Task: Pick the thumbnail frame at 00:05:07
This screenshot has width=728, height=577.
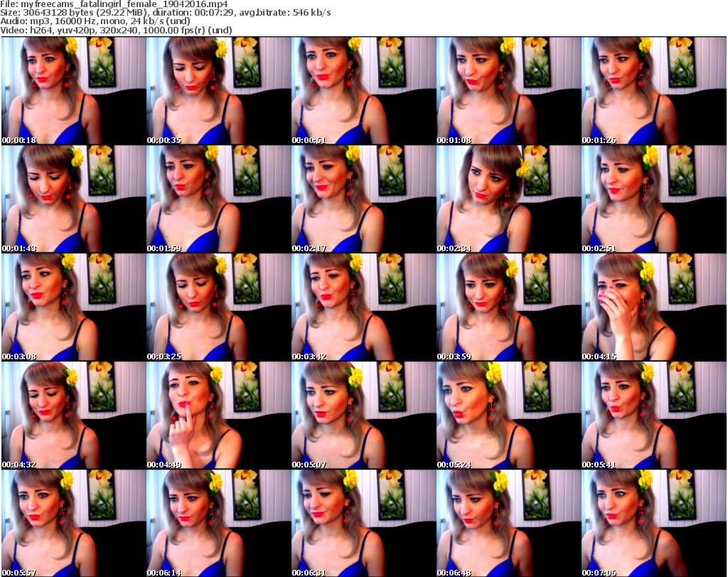Action: (363, 415)
